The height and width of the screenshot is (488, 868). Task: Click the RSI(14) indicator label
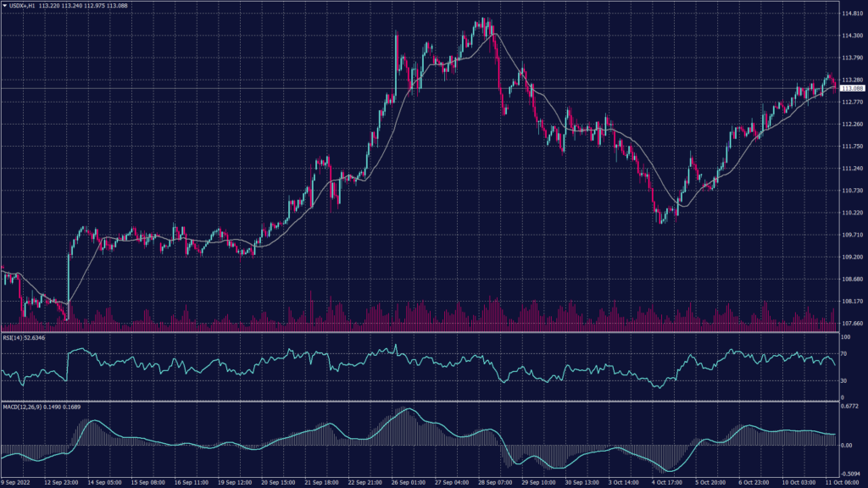(x=12, y=338)
